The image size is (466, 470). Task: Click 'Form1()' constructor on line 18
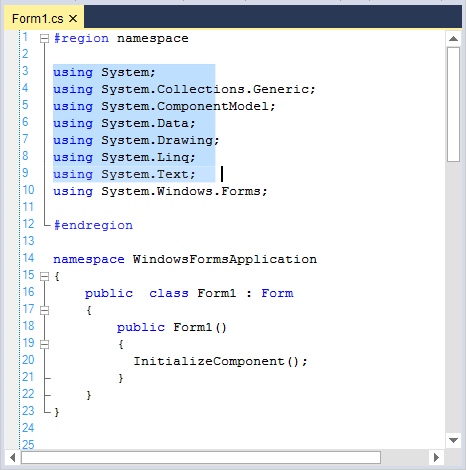[x=200, y=327]
